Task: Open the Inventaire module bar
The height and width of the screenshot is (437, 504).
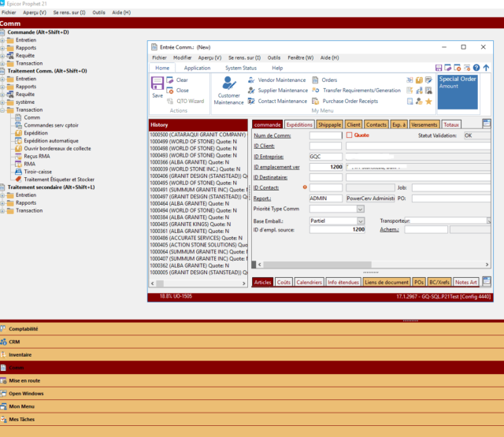Action: 252,355
